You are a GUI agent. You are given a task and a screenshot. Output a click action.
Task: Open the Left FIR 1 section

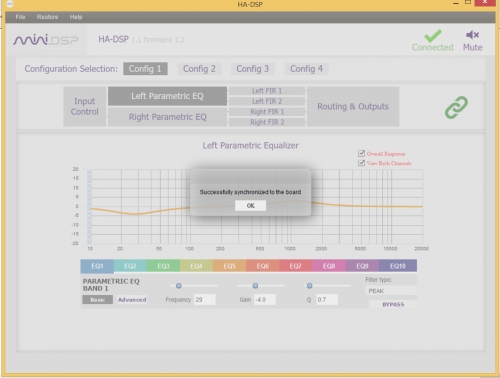coord(267,91)
